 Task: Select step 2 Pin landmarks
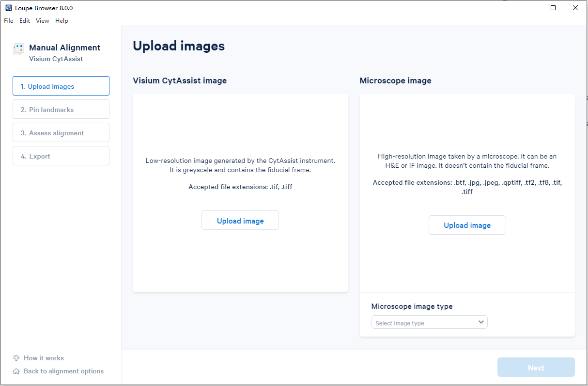click(61, 109)
